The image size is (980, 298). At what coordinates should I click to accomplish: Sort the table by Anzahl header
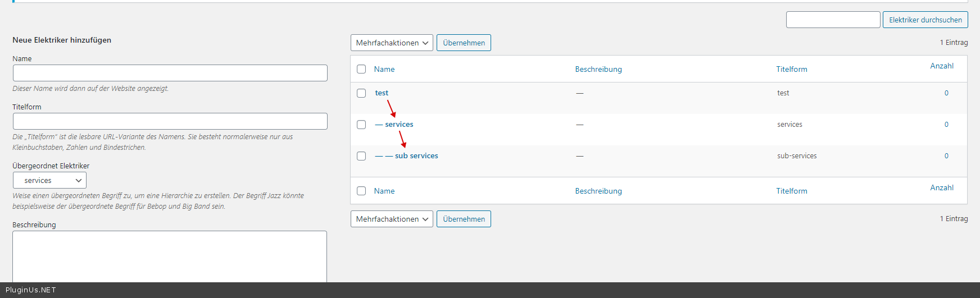coord(942,66)
